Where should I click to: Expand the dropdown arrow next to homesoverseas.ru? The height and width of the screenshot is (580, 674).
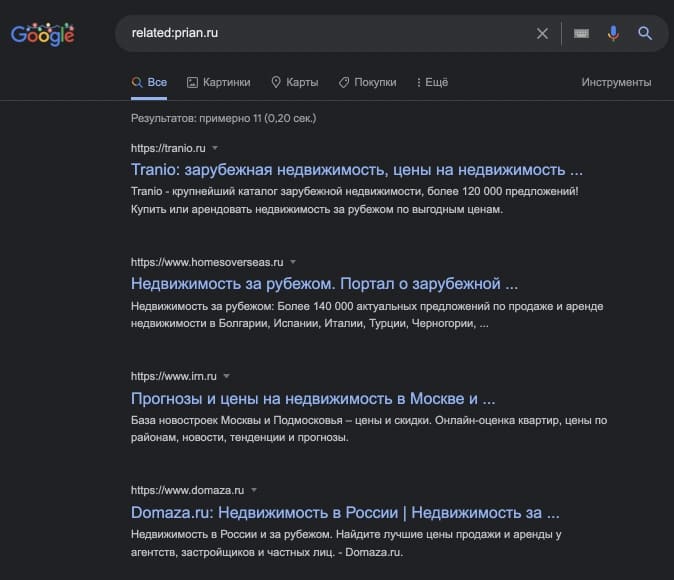tap(293, 262)
